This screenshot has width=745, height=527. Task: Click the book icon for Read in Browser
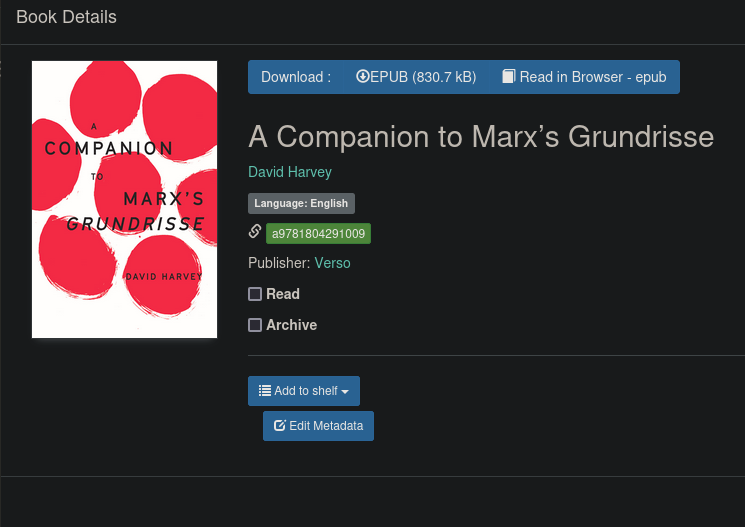509,77
